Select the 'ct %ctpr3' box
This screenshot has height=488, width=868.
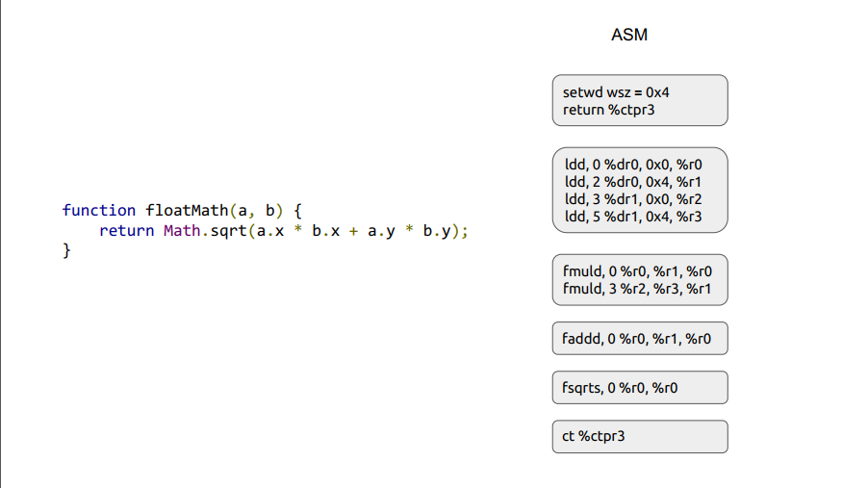[x=640, y=437]
